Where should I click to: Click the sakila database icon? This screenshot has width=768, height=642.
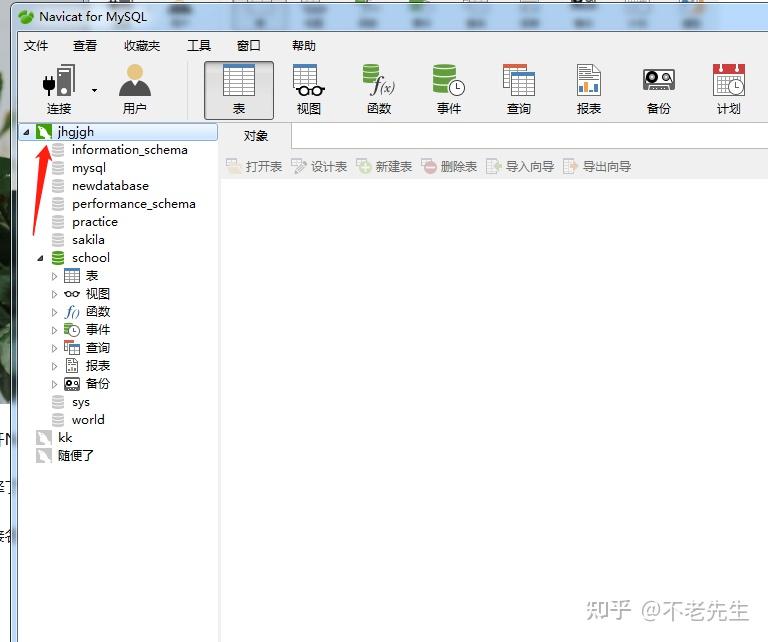[58, 240]
